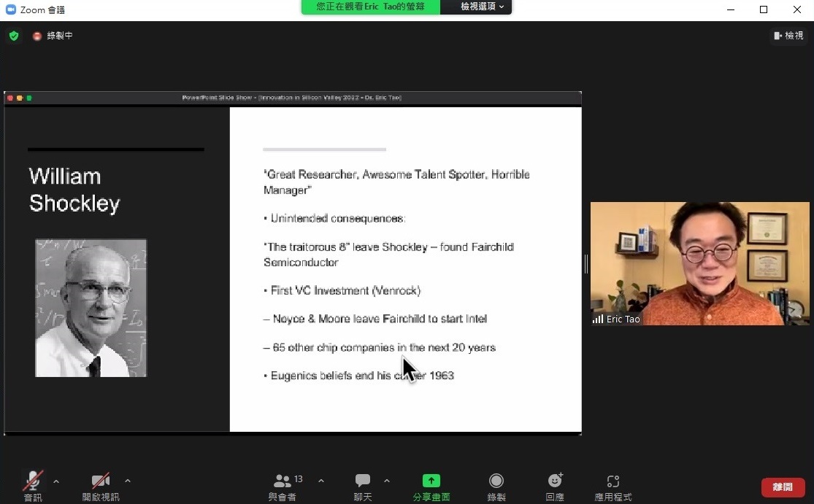Open the chat panel icon

[363, 481]
